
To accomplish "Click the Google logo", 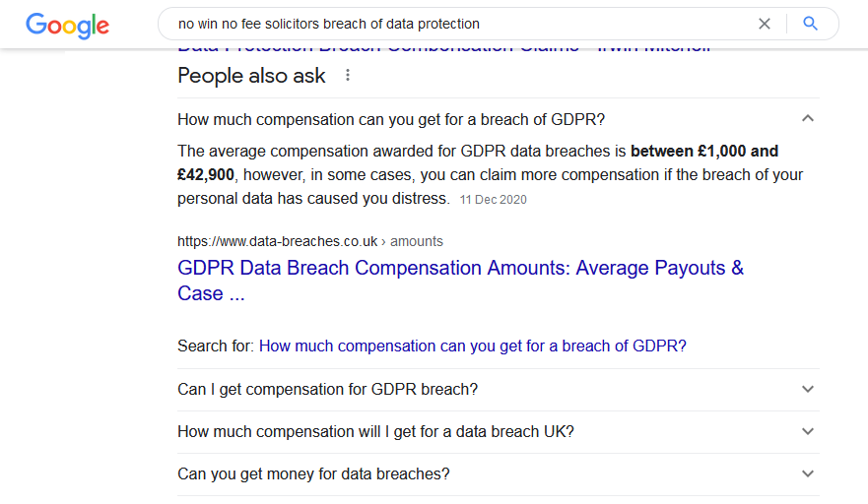I will click(x=68, y=26).
